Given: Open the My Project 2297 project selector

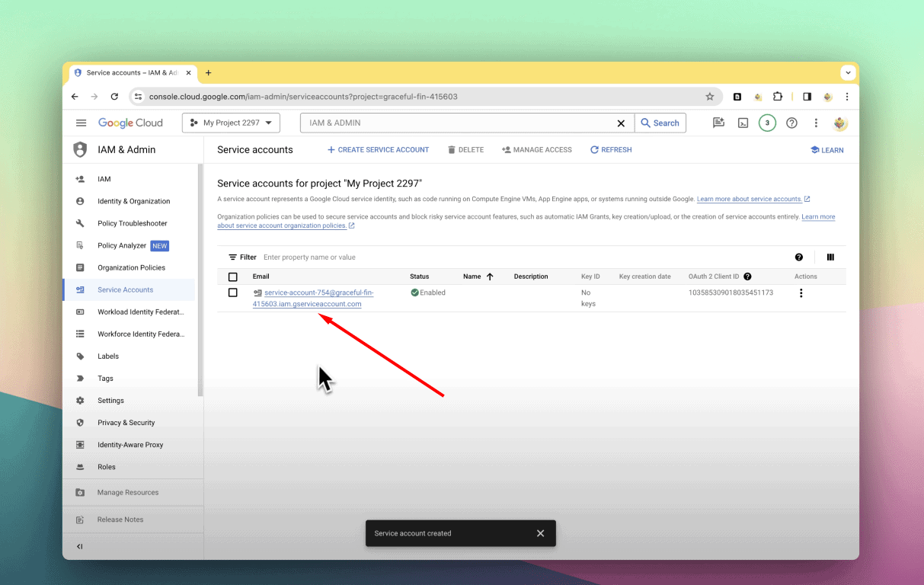Looking at the screenshot, I should tap(231, 123).
